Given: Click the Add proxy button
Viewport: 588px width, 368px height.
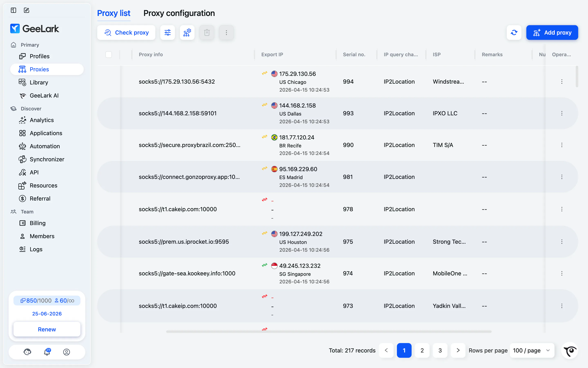Looking at the screenshot, I should pyautogui.click(x=552, y=32).
